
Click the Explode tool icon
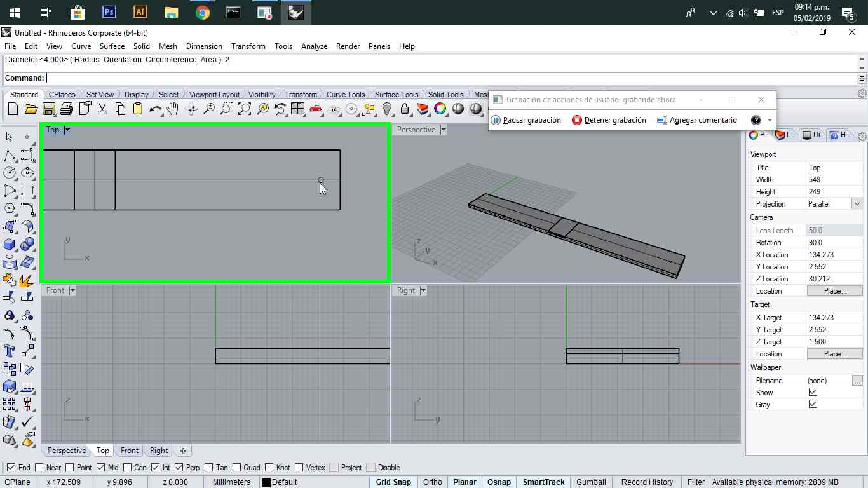tap(27, 280)
